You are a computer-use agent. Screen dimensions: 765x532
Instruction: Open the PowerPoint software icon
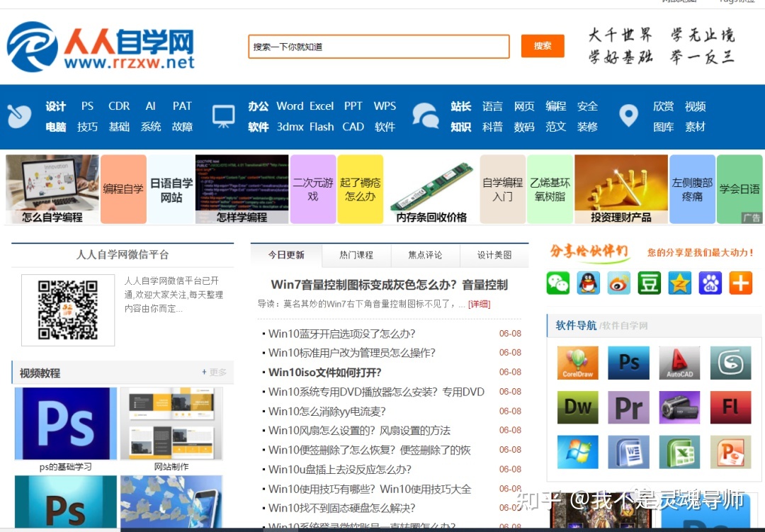[730, 452]
